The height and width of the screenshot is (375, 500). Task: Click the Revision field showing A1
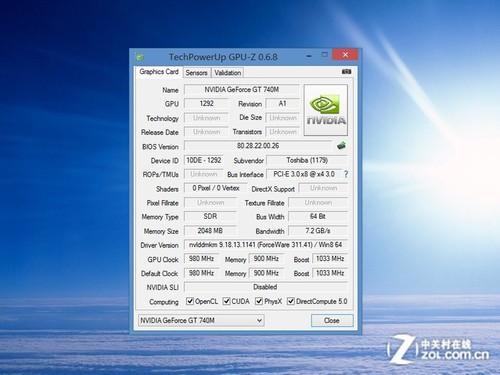[282, 104]
